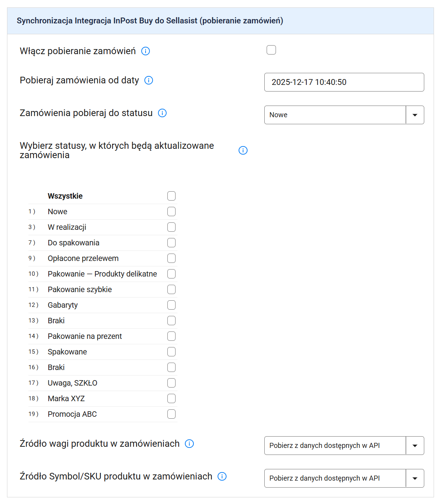Click info icon next to Włącz pobieranie zamówień
Screen dimensions: 441x504
click(146, 51)
